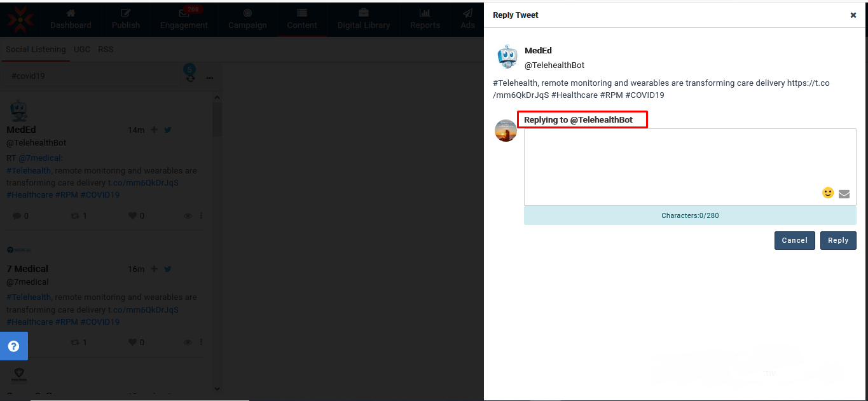Open the Engagement section
This screenshot has height=401, width=868.
click(x=184, y=19)
